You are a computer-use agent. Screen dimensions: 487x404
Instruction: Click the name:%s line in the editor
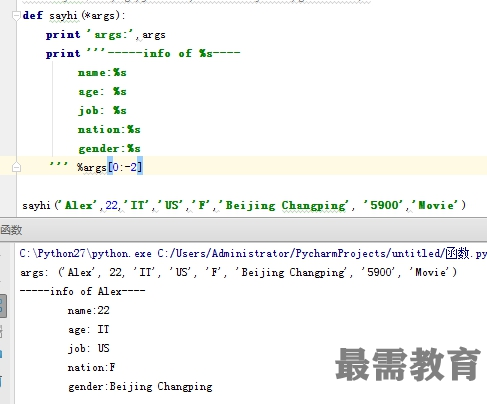102,73
